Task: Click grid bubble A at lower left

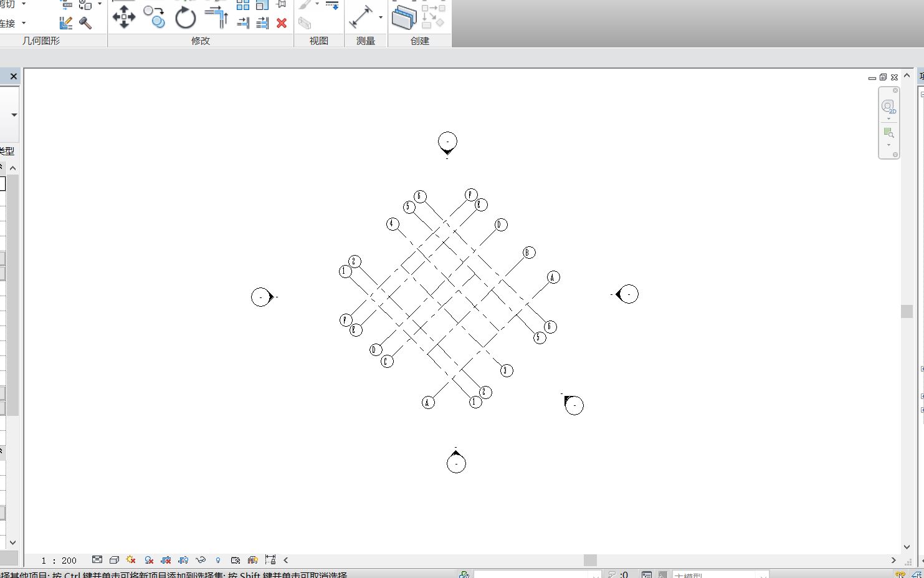Action: point(427,402)
